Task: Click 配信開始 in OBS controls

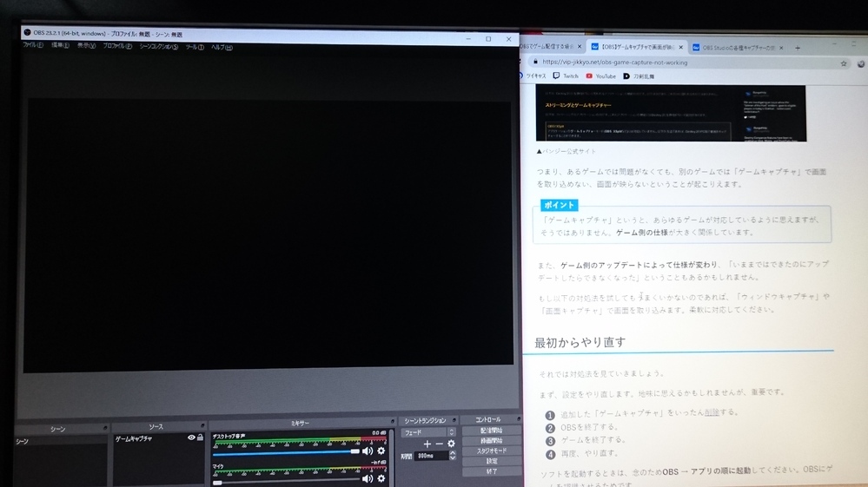Action: pyautogui.click(x=491, y=430)
